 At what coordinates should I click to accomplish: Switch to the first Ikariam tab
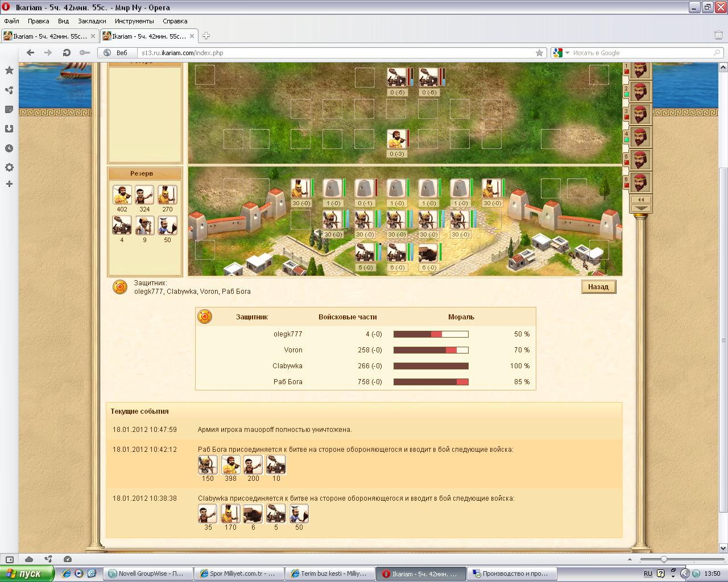point(50,36)
